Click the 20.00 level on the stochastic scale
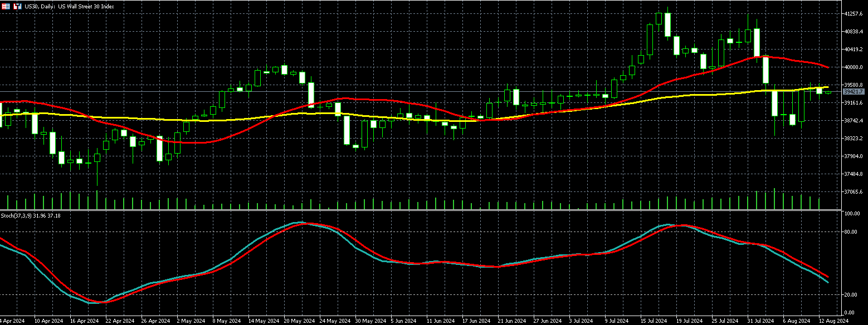 850,294
